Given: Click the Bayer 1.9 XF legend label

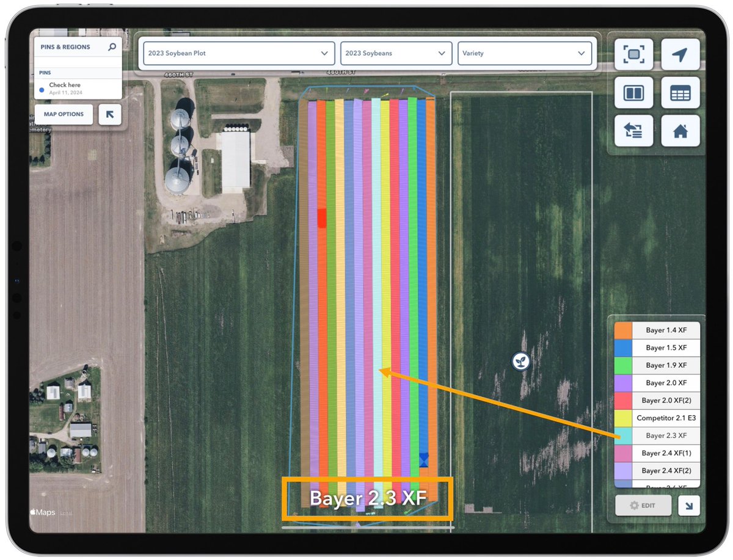Looking at the screenshot, I should pyautogui.click(x=666, y=365).
